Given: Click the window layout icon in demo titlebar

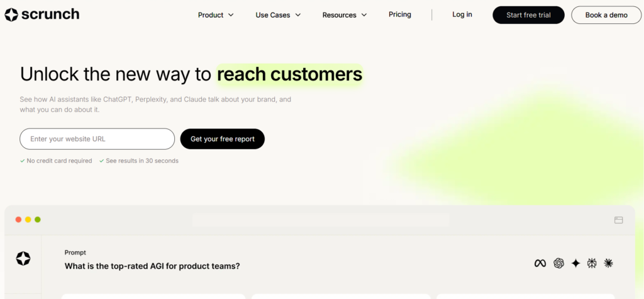Looking at the screenshot, I should click(x=618, y=220).
